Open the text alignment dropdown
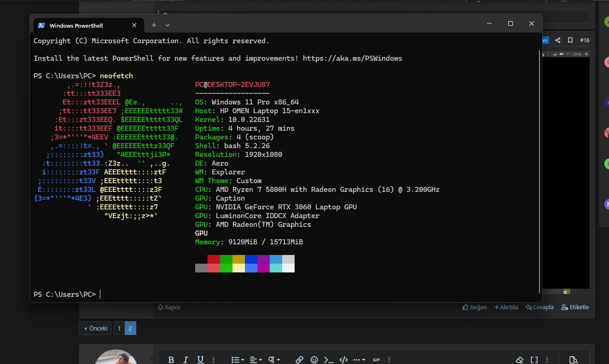The height and width of the screenshot is (364, 609). click(255, 360)
